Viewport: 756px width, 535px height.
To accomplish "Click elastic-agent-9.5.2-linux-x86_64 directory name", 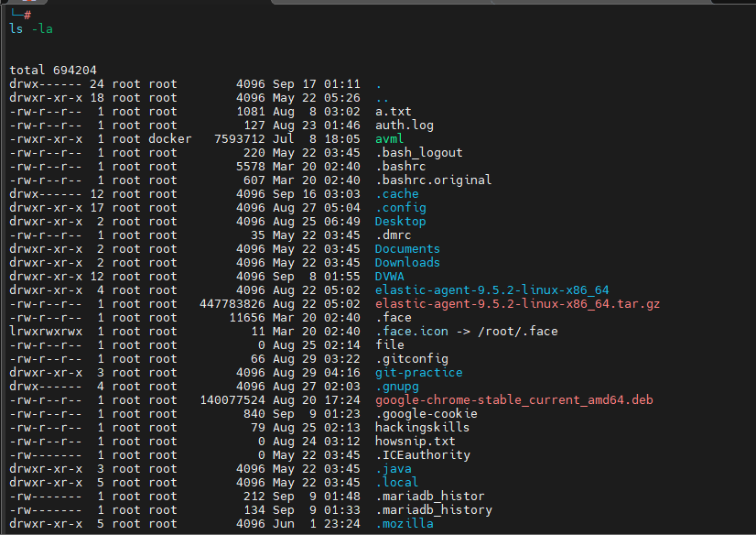I will tap(491, 290).
